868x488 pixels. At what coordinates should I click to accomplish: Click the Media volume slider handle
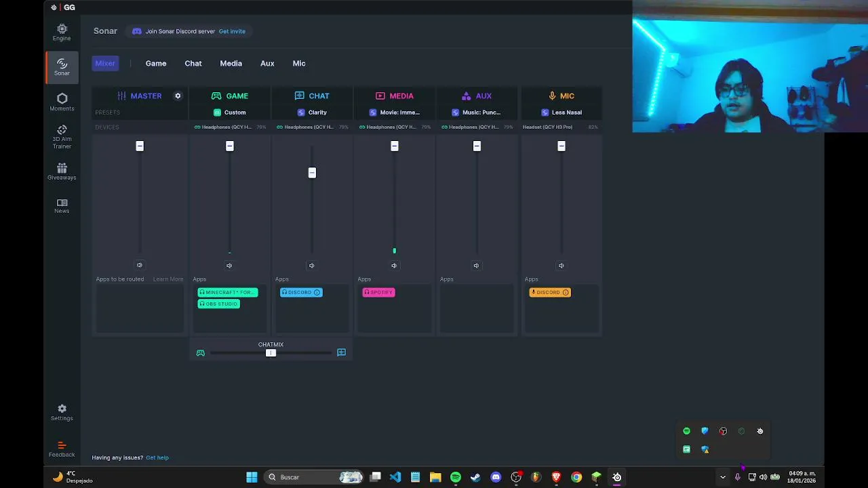point(394,146)
